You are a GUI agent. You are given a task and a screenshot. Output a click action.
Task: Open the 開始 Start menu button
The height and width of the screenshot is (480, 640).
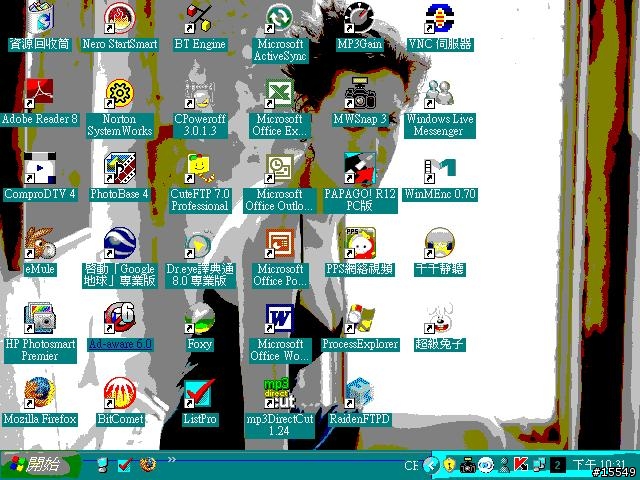pyautogui.click(x=40, y=465)
